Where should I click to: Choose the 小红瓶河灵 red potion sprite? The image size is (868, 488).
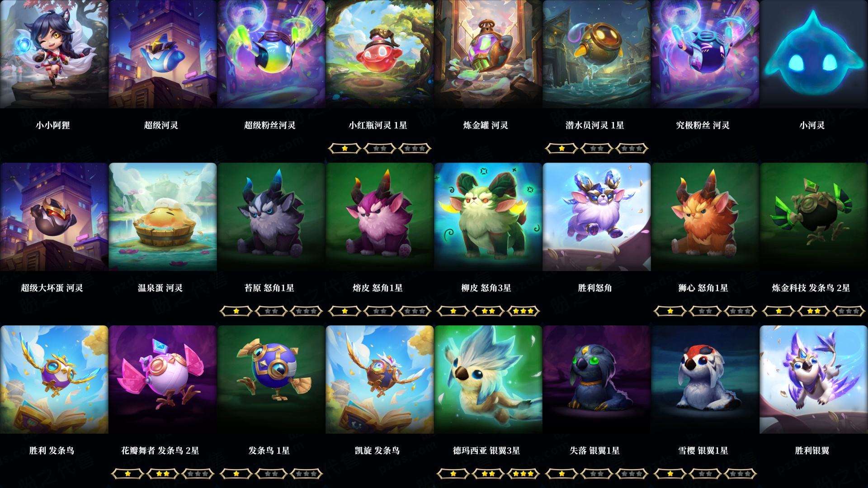(380, 54)
